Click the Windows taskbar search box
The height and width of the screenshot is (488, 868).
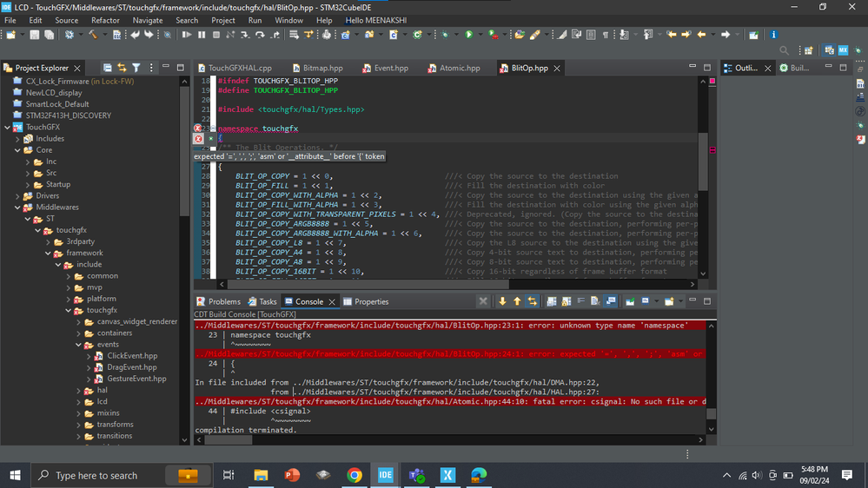(x=96, y=475)
